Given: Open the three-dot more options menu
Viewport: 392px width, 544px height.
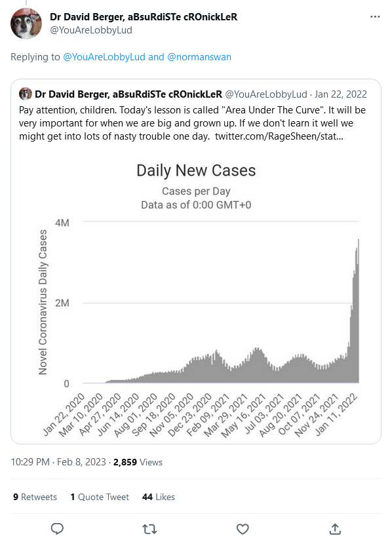Looking at the screenshot, I should 375,16.
